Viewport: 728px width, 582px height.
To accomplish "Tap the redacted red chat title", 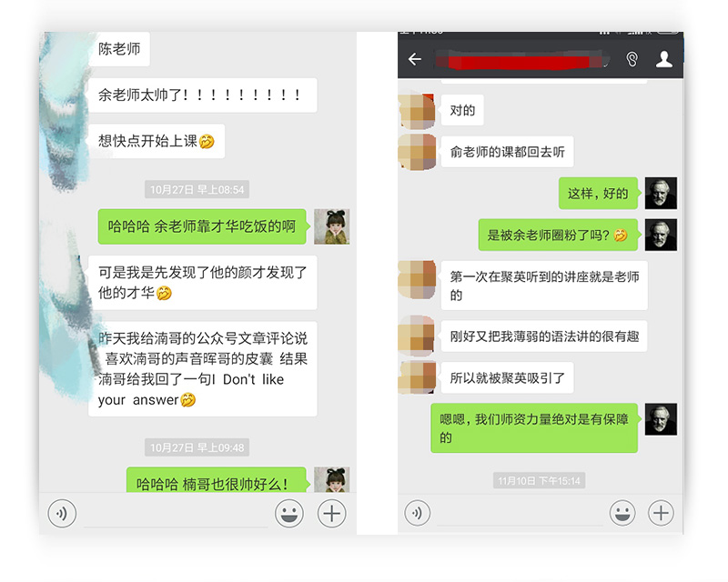I will click(521, 61).
